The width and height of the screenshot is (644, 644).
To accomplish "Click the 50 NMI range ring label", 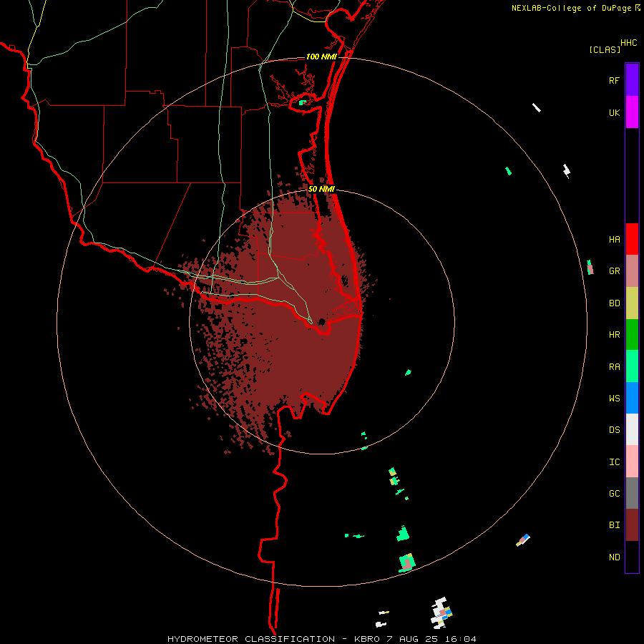I will click(x=321, y=190).
